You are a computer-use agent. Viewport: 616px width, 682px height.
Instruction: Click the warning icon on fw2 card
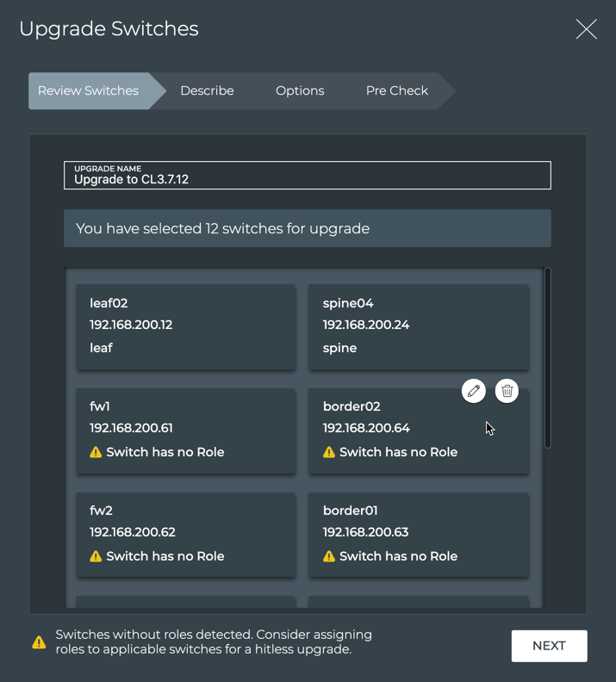tap(96, 556)
